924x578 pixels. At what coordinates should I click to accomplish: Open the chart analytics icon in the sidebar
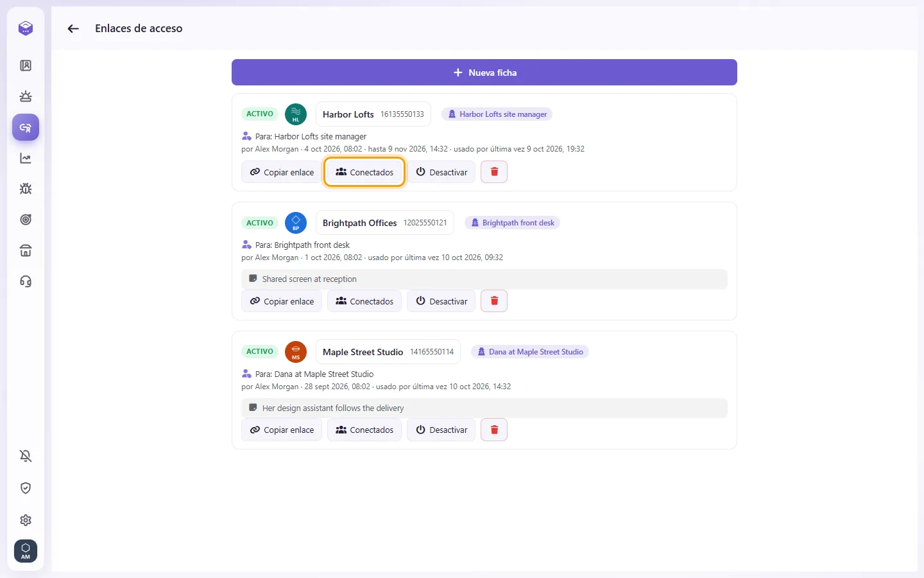[x=26, y=158]
